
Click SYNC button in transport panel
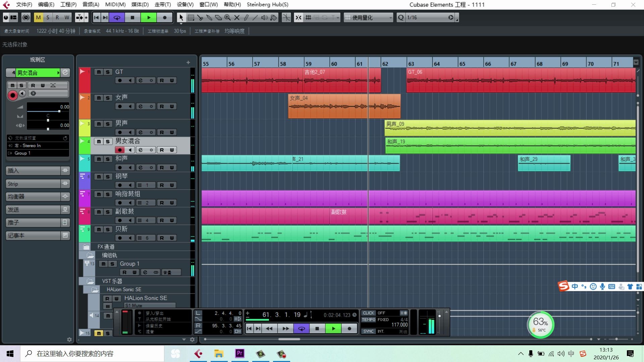click(368, 331)
